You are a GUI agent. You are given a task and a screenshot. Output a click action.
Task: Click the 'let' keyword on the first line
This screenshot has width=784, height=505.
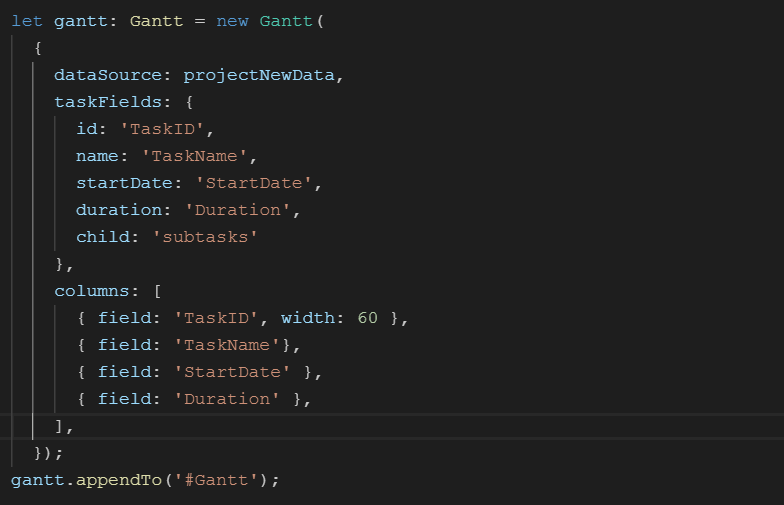27,21
